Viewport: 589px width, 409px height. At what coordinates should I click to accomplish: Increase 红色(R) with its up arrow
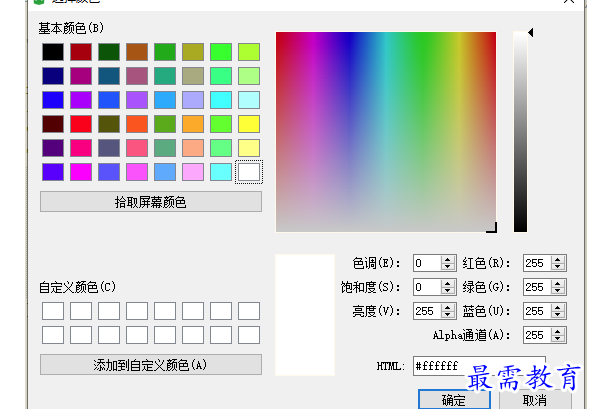[558, 260]
